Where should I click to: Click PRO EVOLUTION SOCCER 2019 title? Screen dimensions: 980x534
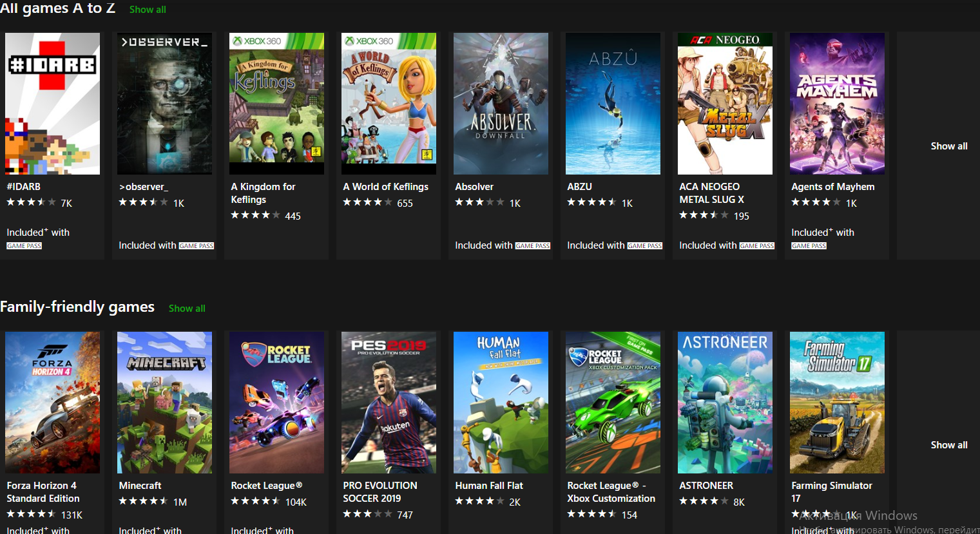(380, 492)
